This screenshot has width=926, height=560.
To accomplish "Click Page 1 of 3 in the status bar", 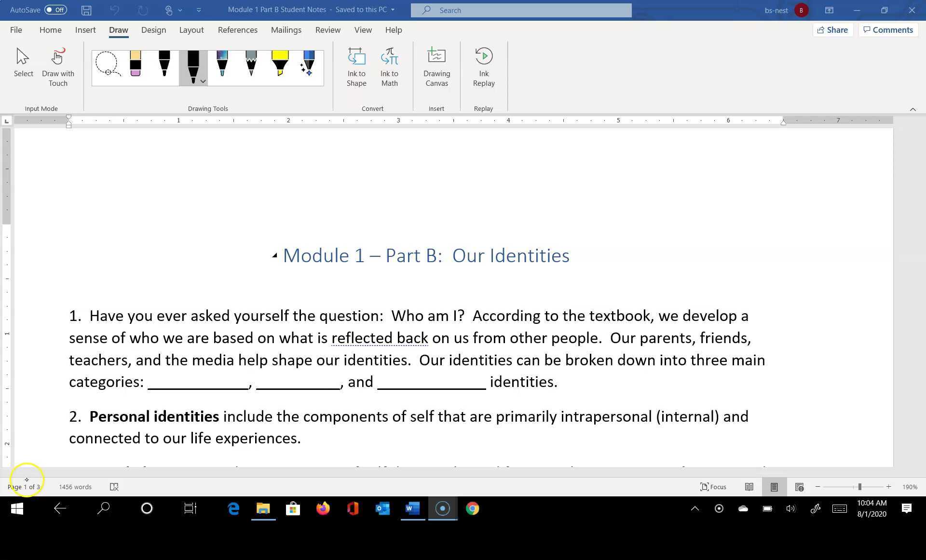I will 24,487.
